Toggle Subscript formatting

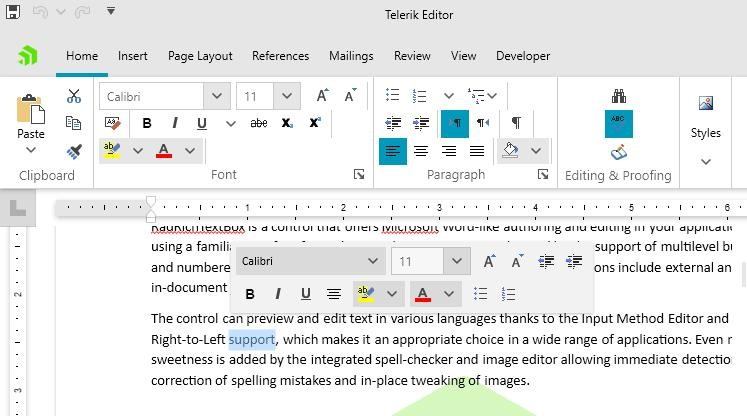[x=287, y=123]
